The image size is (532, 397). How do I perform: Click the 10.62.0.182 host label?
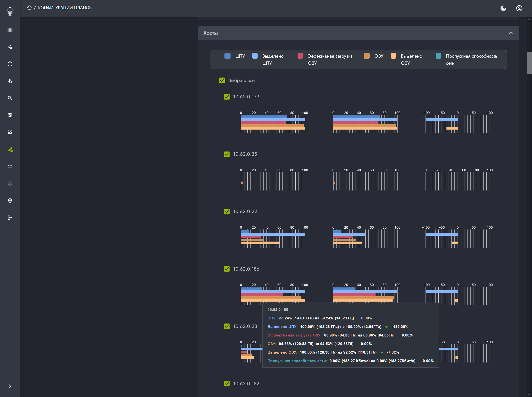click(x=246, y=384)
